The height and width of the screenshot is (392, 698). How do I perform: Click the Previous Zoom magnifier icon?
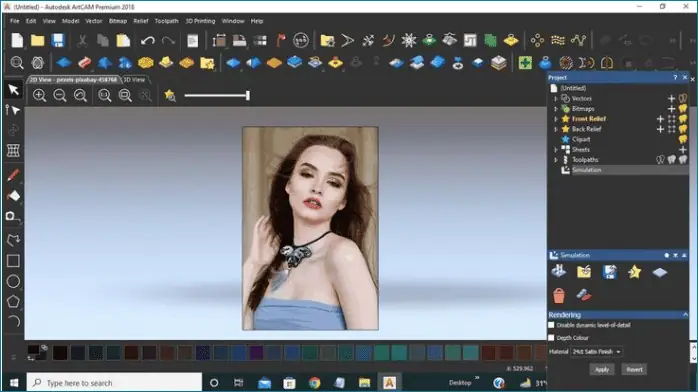80,95
